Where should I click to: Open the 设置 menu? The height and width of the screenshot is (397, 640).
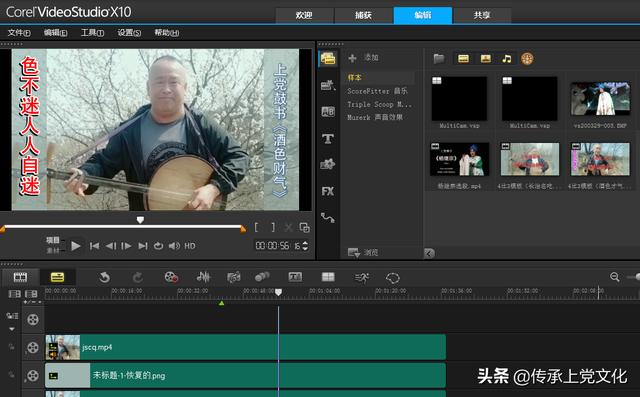pyautogui.click(x=129, y=33)
